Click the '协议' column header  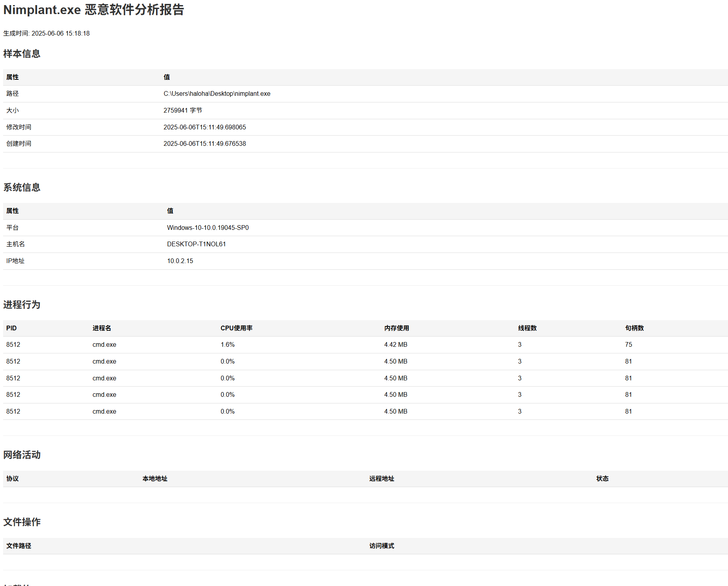pos(13,479)
